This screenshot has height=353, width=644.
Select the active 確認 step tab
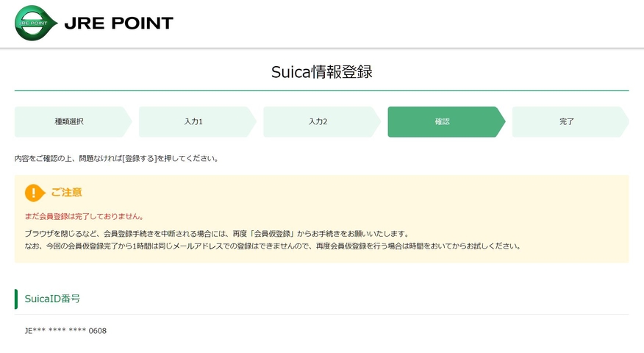(x=446, y=121)
